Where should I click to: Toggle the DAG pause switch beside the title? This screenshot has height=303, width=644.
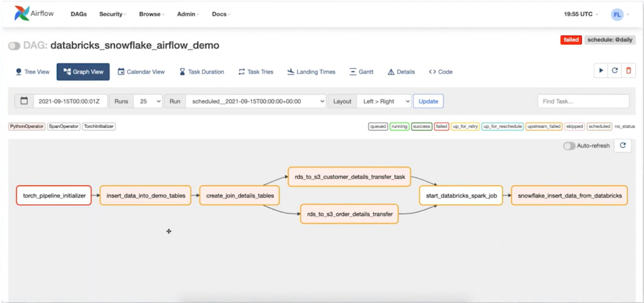tap(14, 46)
